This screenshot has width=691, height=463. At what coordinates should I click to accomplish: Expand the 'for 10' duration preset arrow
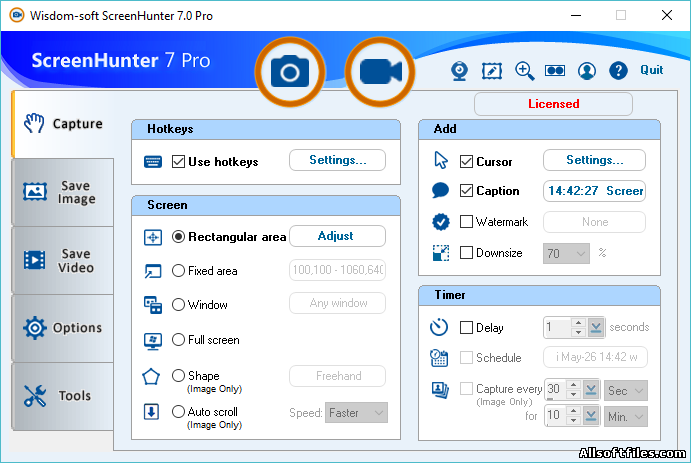pyautogui.click(x=591, y=415)
